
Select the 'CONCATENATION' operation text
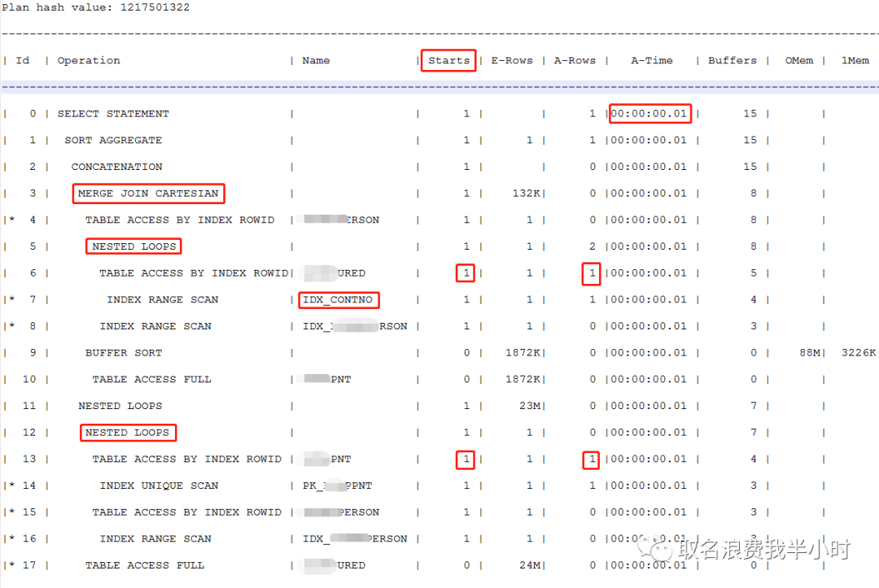coord(116,167)
